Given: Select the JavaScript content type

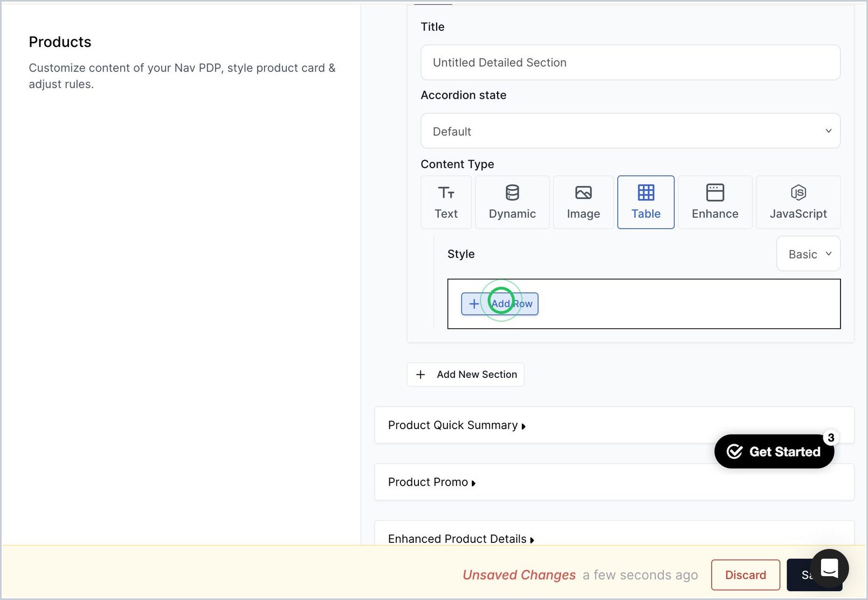Looking at the screenshot, I should pos(798,202).
